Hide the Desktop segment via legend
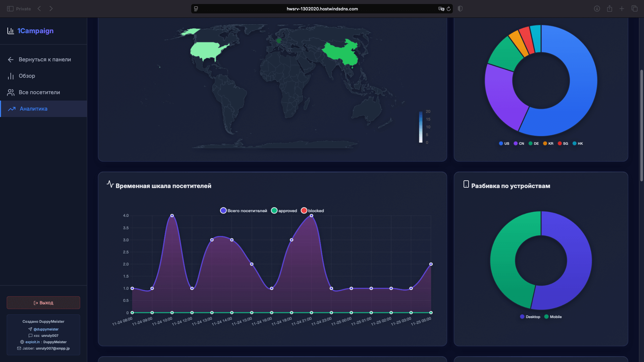The width and height of the screenshot is (644, 362). point(530,317)
